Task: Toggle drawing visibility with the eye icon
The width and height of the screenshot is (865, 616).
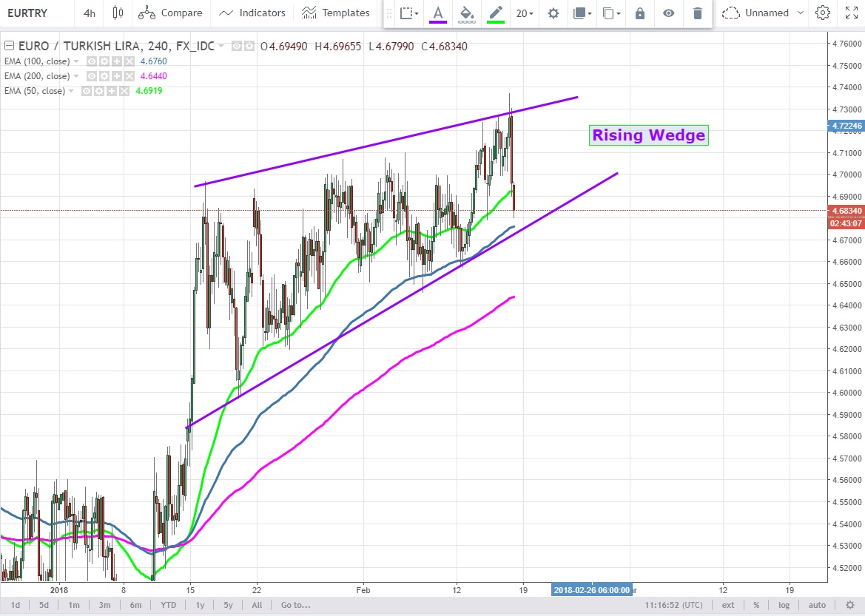Action: [669, 13]
